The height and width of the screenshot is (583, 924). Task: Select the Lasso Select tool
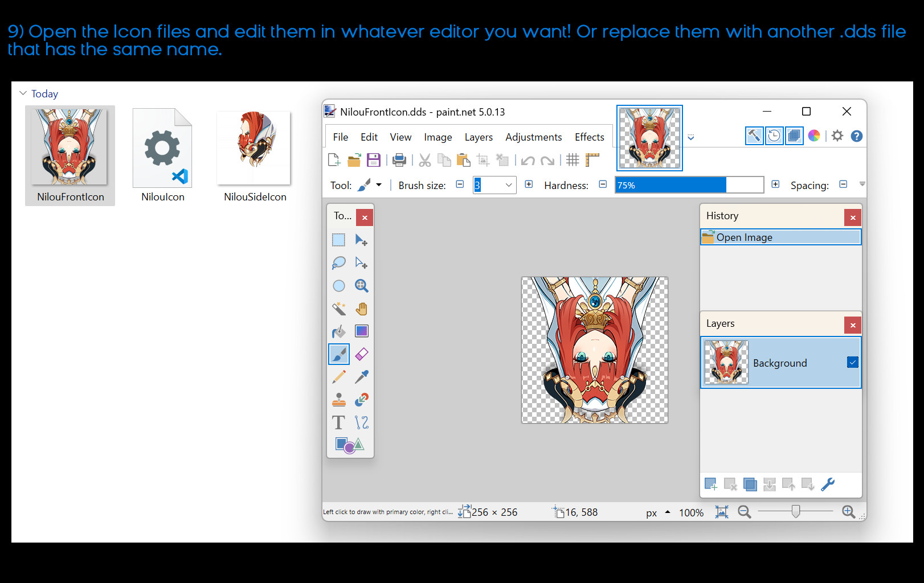(x=338, y=262)
